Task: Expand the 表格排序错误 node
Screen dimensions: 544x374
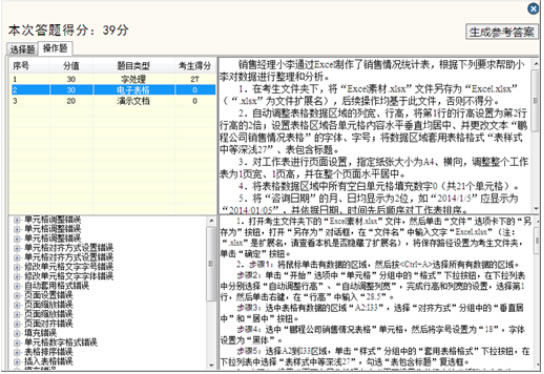Action: coord(17,352)
